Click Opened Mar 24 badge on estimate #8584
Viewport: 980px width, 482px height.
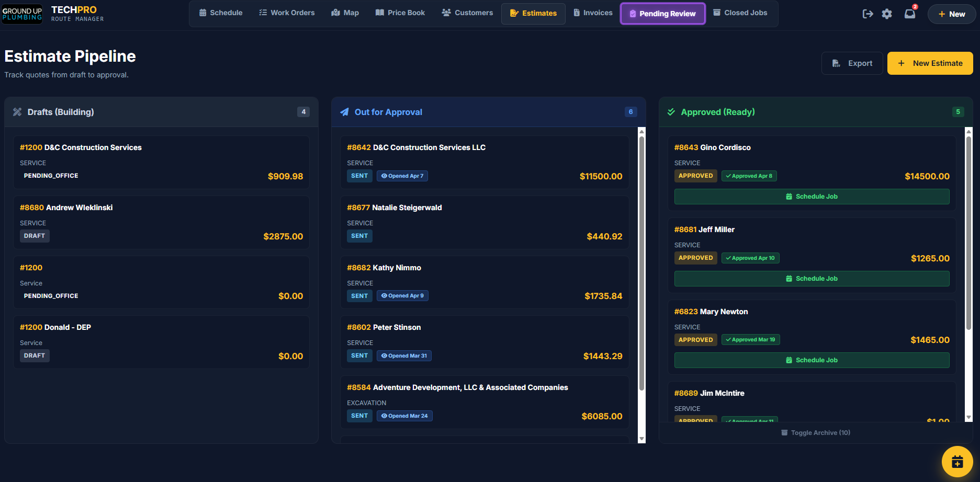(x=404, y=416)
